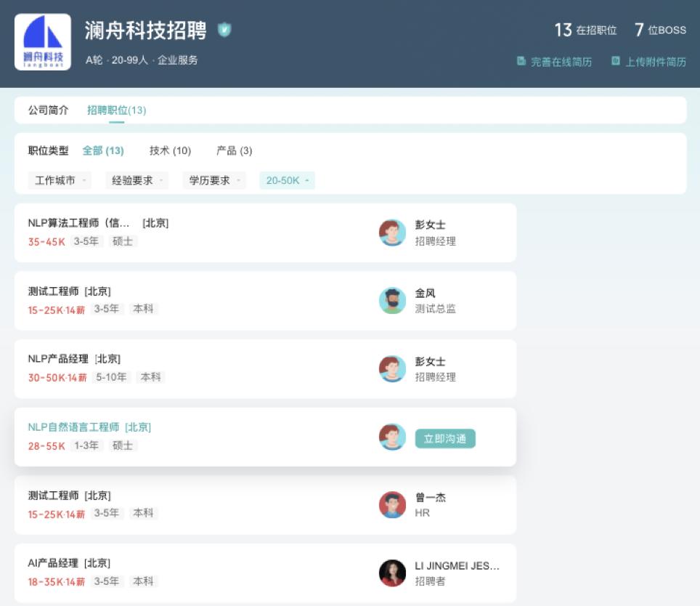Click 7 位BOSS count
The image size is (700, 606).
(x=660, y=30)
